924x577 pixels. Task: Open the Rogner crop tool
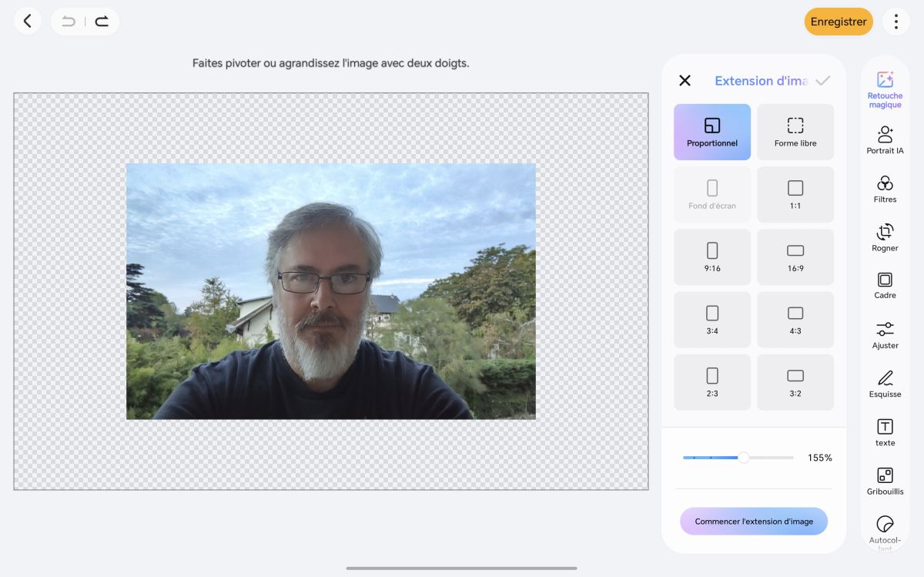point(885,237)
